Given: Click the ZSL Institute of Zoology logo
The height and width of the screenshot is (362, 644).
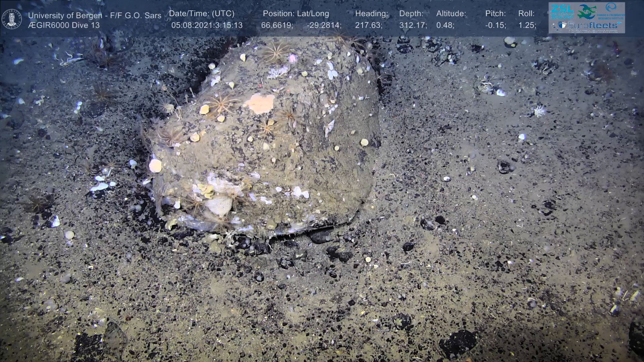Looking at the screenshot, I should pos(562,12).
